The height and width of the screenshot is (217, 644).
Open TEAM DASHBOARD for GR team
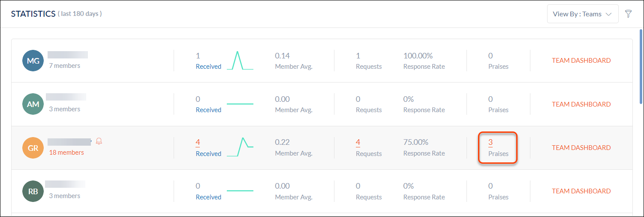tap(581, 147)
